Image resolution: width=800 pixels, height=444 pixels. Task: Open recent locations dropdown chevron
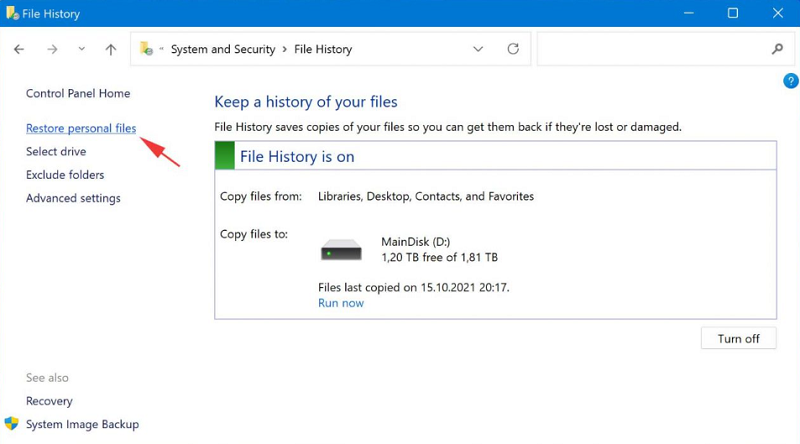coord(82,49)
